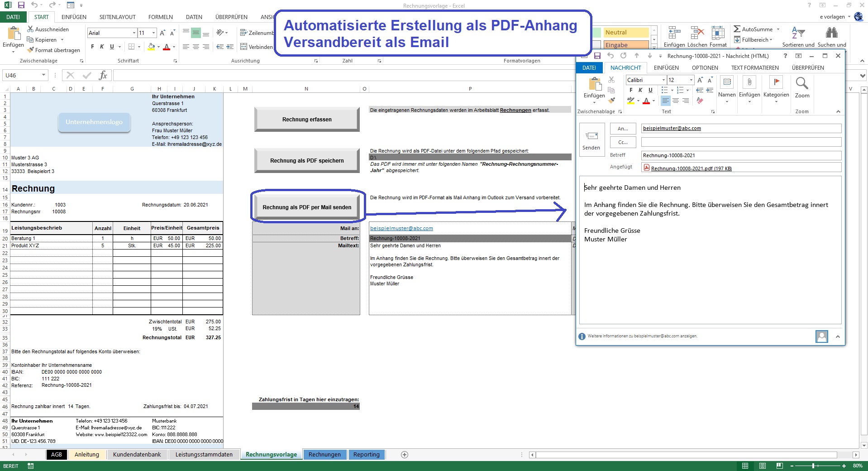Image resolution: width=868 pixels, height=471 pixels.
Task: Toggle Excel horizontal center alignment
Action: pyautogui.click(x=196, y=47)
